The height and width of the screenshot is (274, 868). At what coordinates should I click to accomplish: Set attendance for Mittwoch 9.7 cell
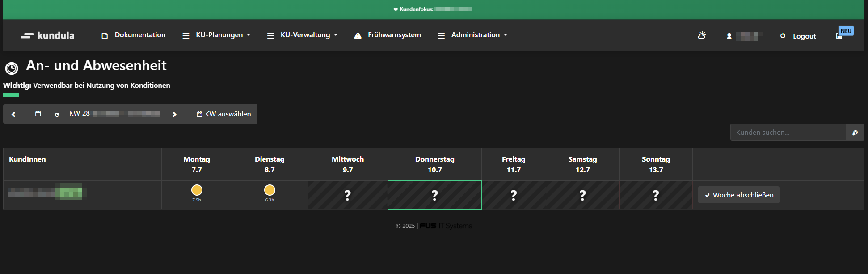click(x=348, y=195)
